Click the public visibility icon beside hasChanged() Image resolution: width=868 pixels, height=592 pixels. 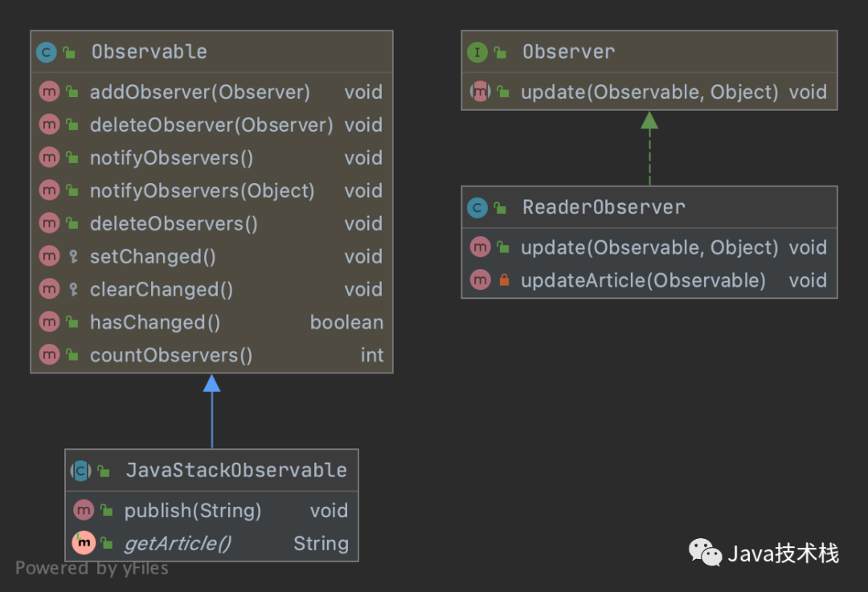pyautogui.click(x=72, y=323)
